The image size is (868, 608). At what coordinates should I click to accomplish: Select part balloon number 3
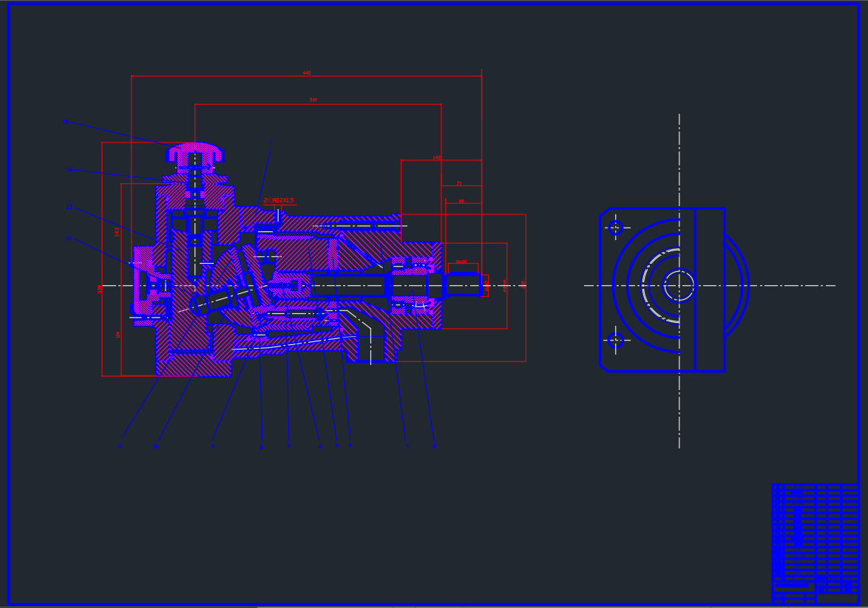[x=407, y=446]
